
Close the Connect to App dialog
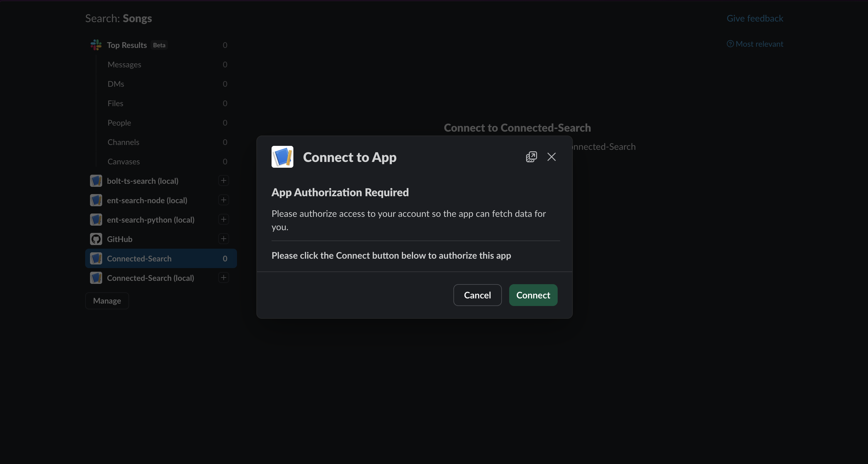(551, 157)
